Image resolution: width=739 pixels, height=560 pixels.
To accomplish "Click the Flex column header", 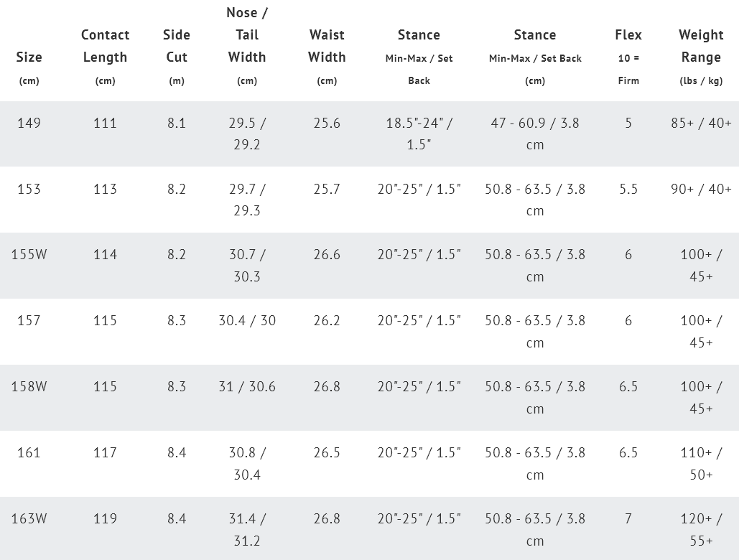I will 628,35.
